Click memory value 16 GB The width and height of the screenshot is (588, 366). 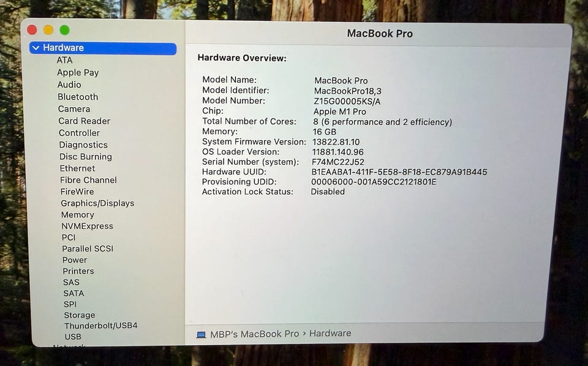tap(325, 132)
